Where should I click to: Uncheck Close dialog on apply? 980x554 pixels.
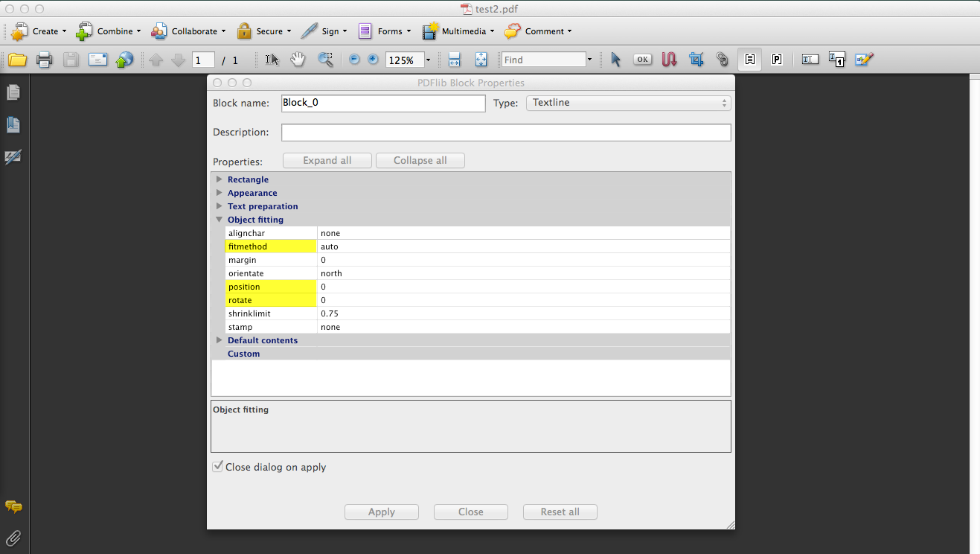pos(217,466)
